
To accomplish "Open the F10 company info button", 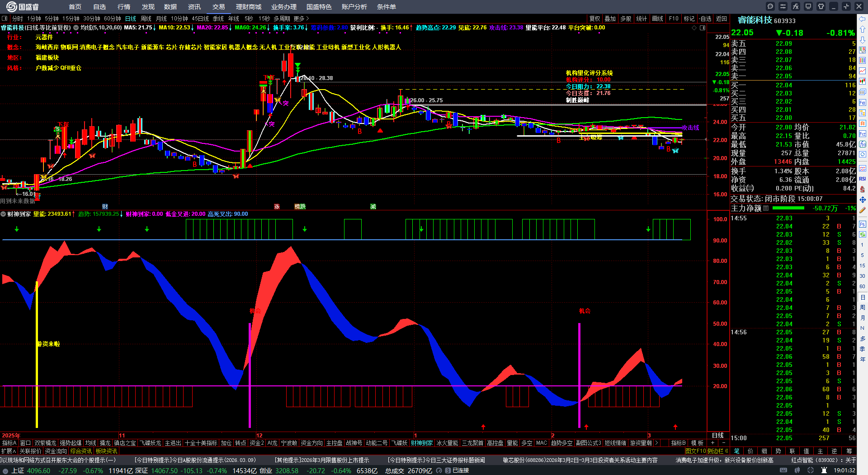I will (x=674, y=19).
